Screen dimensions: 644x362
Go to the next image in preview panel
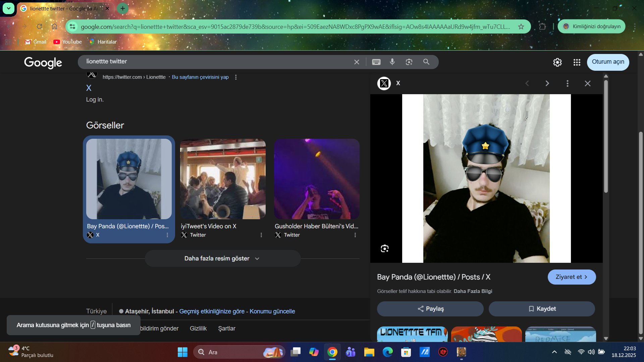547,83
